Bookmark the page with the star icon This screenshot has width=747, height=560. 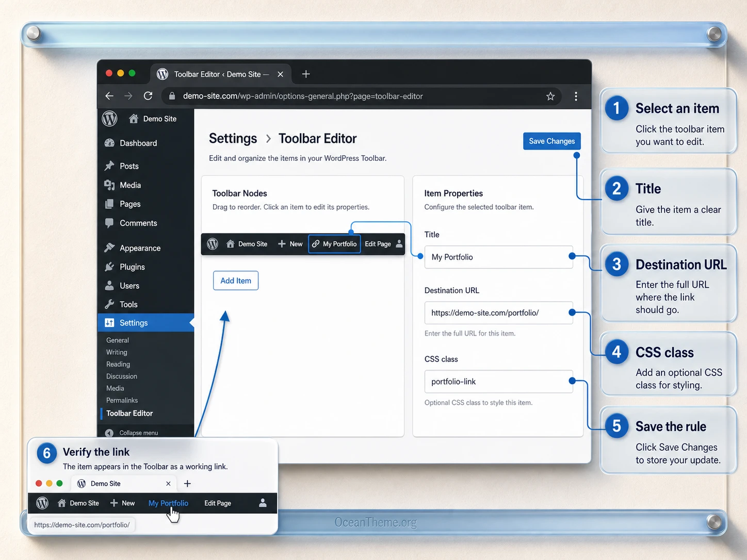pos(550,96)
